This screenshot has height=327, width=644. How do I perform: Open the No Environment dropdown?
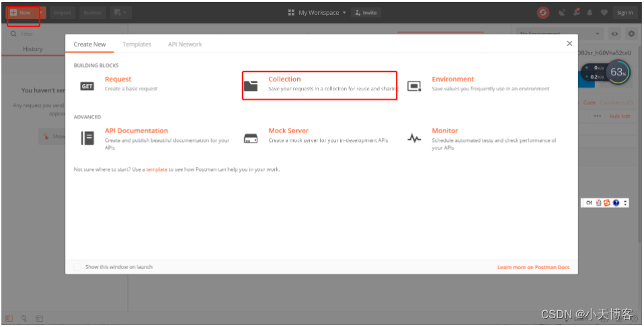tap(560, 34)
